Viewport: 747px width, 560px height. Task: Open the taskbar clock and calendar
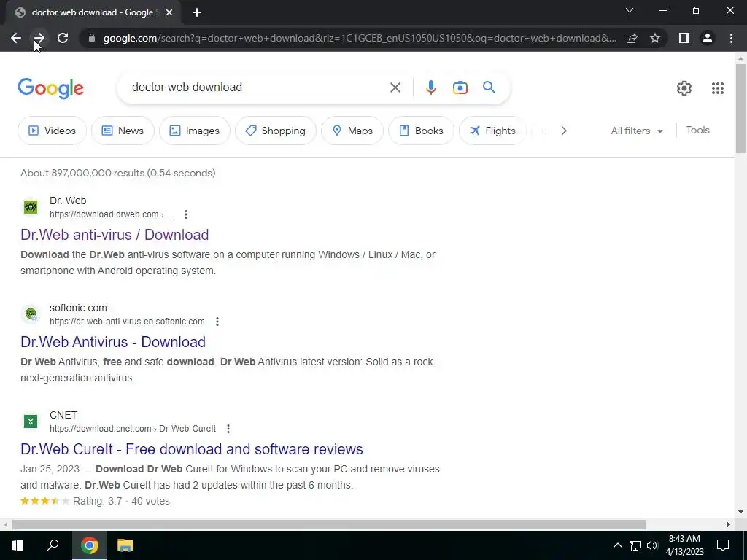coord(684,545)
